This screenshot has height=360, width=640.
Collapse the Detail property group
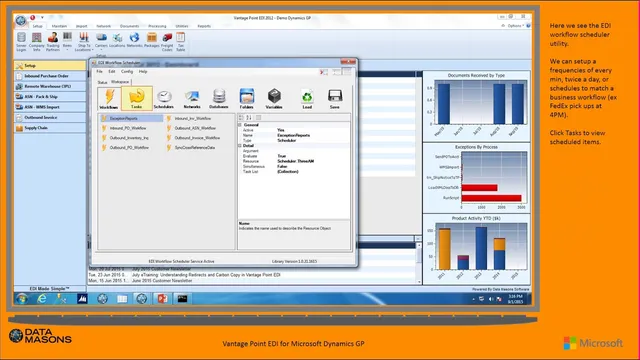[x=240, y=146]
